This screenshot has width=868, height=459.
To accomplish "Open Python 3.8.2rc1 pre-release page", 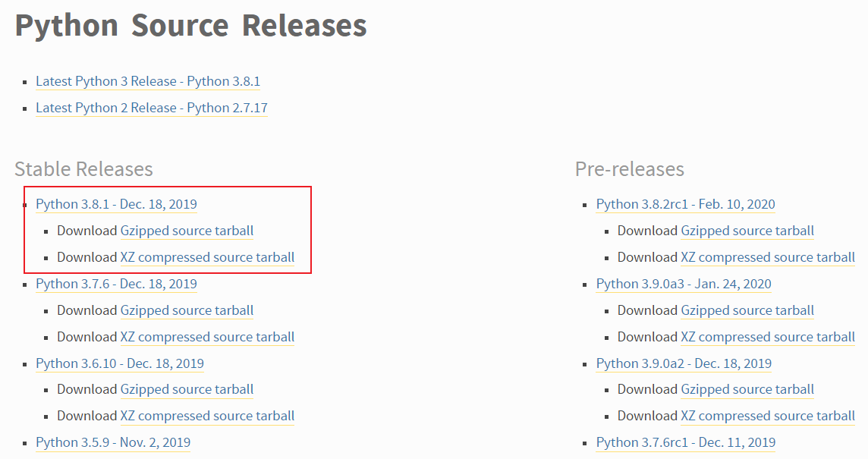I will pyautogui.click(x=685, y=204).
